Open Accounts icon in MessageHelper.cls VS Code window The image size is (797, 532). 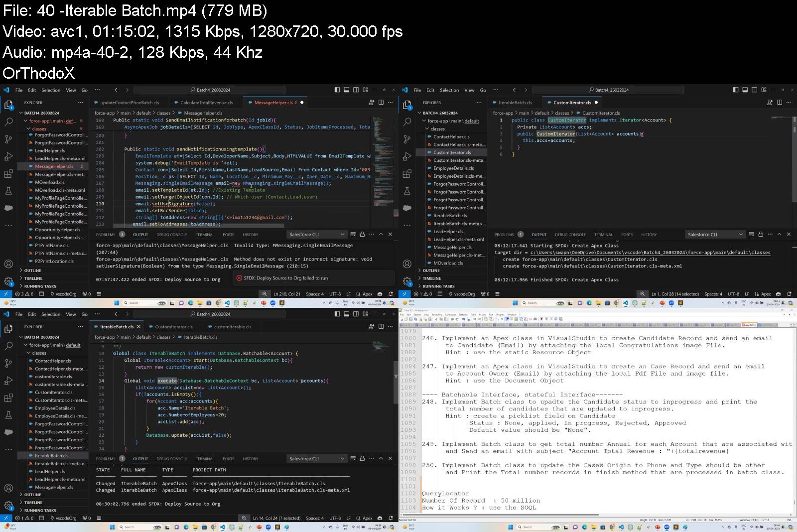(x=8, y=264)
